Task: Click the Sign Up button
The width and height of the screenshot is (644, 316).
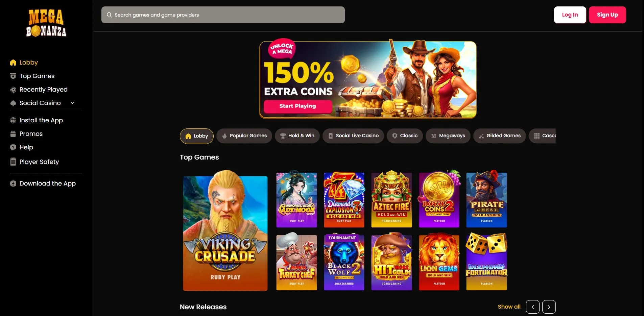Action: (x=607, y=15)
